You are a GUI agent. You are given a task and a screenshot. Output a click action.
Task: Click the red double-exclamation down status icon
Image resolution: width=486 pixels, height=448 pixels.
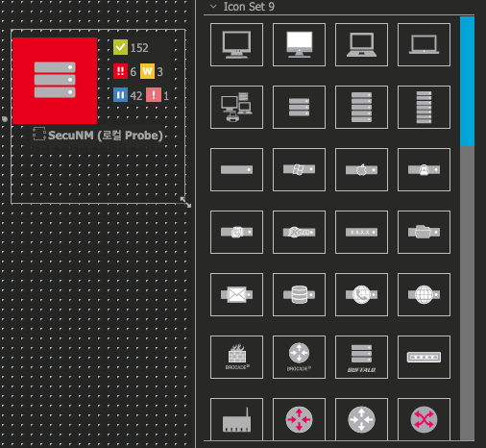pyautogui.click(x=120, y=71)
